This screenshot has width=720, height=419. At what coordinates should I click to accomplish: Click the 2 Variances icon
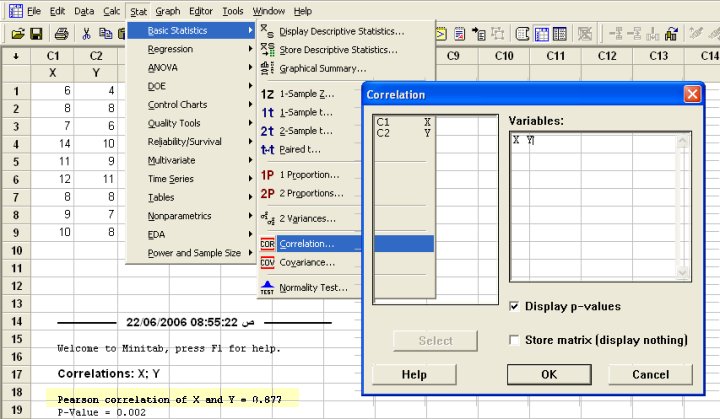[x=267, y=218]
